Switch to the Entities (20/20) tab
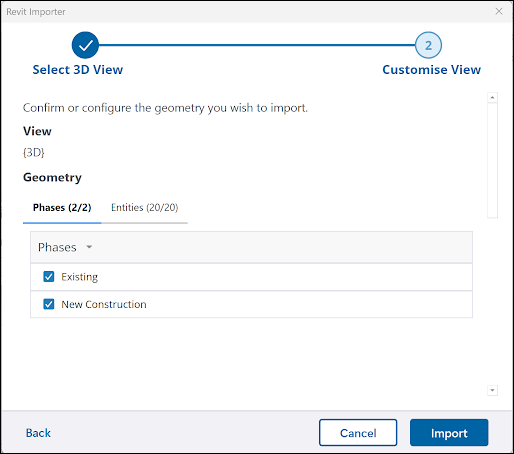This screenshot has height=454, width=514. point(144,208)
